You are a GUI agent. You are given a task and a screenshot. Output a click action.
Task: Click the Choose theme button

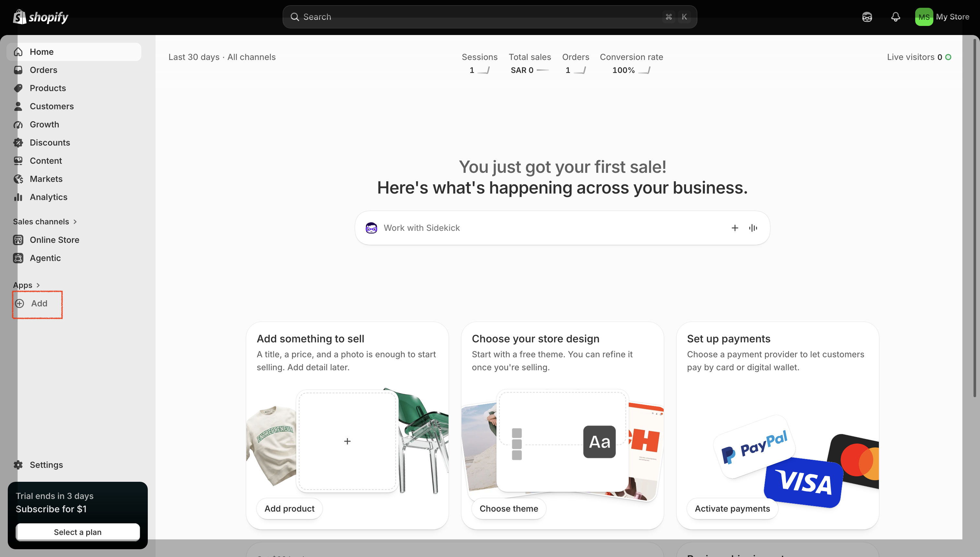pos(508,508)
